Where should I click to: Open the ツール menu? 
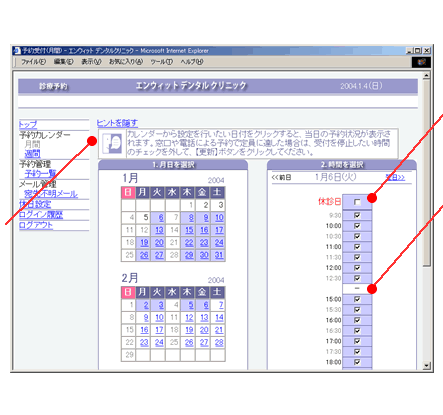(x=162, y=62)
